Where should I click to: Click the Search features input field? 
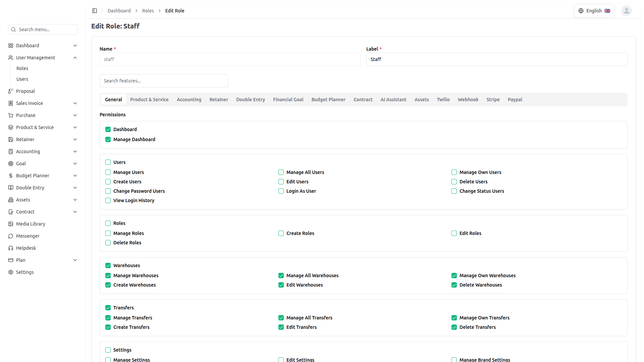(164, 81)
